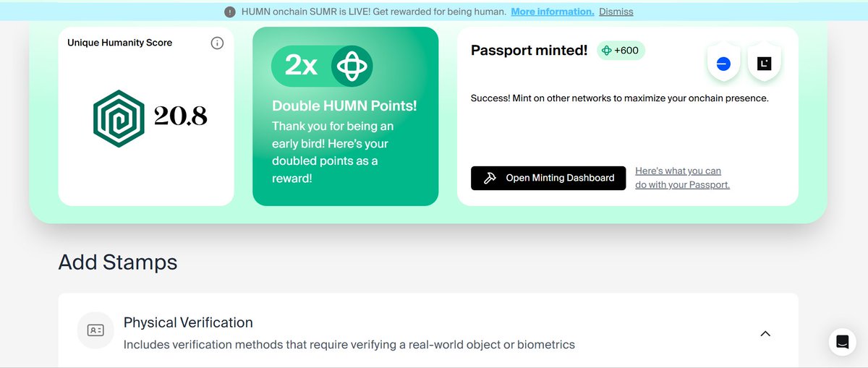Select the black Linea network shield icon

(764, 64)
